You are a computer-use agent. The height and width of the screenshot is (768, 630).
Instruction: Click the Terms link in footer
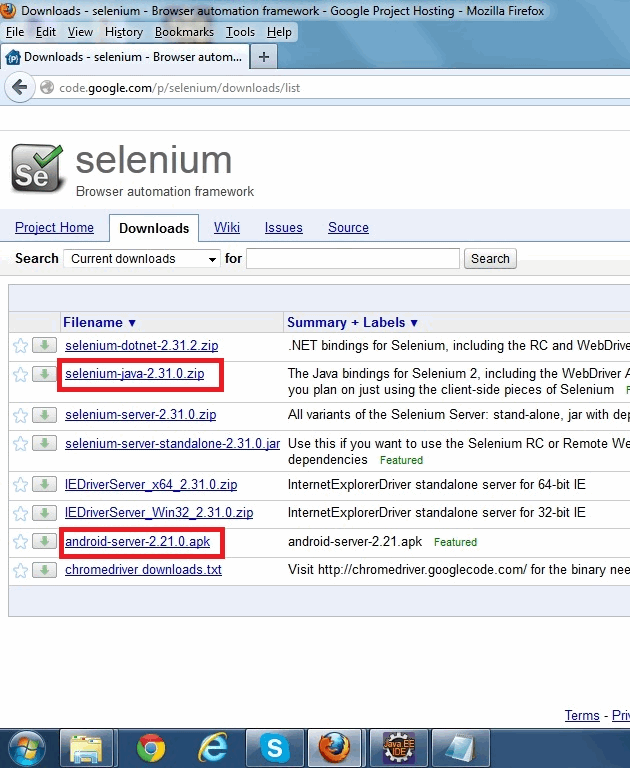(x=582, y=715)
